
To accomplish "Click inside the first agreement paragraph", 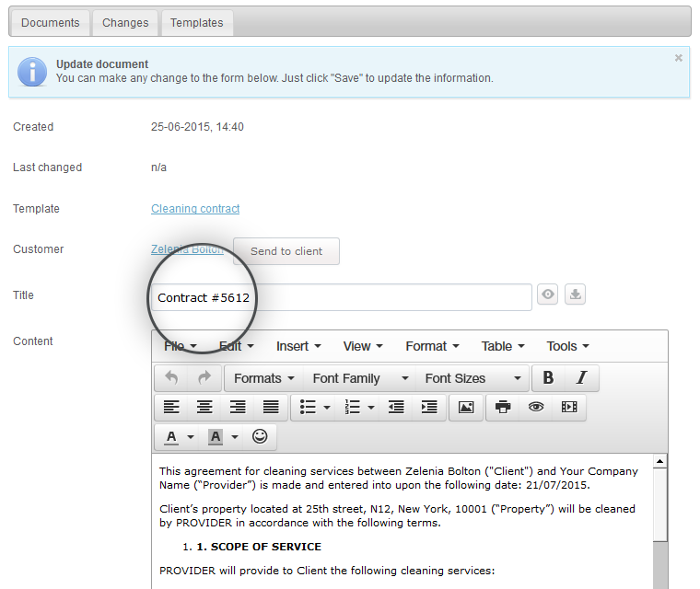I will click(x=398, y=478).
